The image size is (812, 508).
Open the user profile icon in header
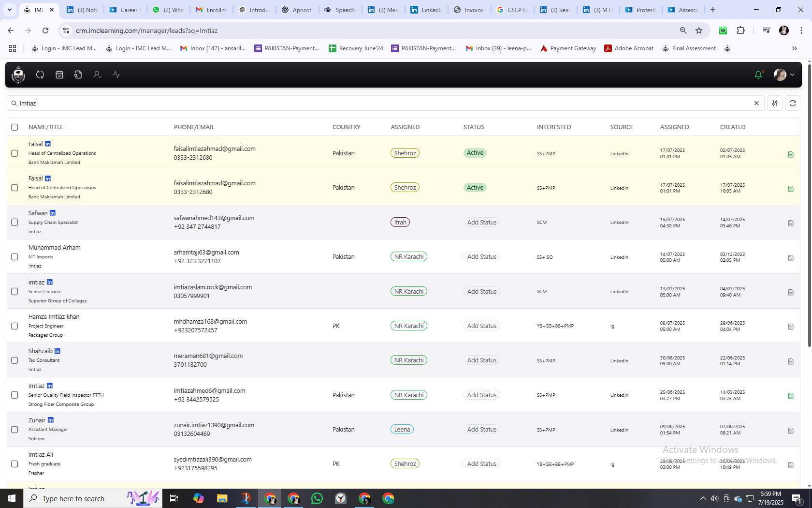click(x=97, y=75)
